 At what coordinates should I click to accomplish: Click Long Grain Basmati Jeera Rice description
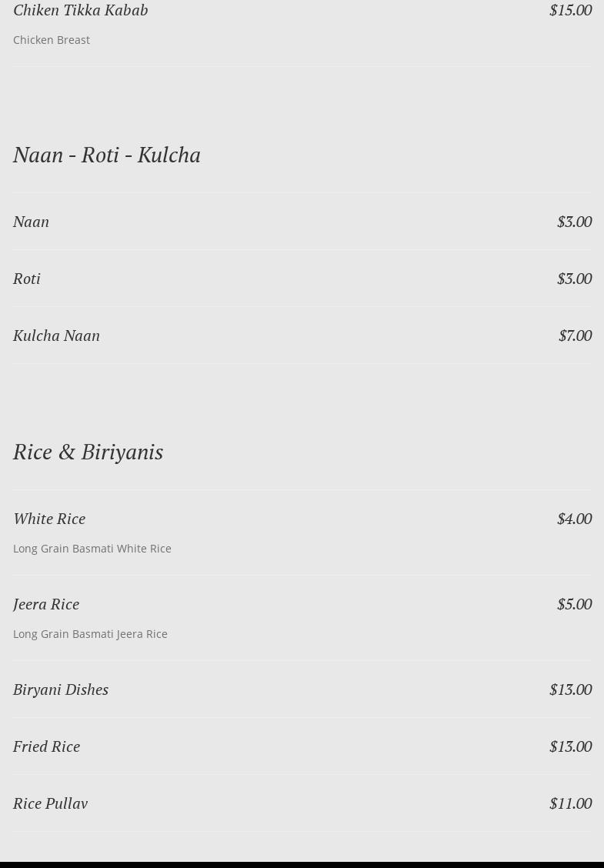pos(90,634)
